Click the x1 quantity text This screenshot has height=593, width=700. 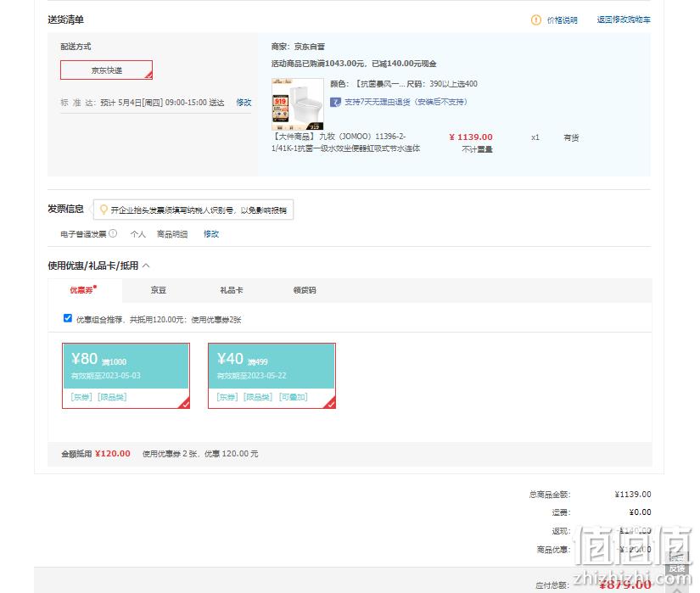[535, 137]
